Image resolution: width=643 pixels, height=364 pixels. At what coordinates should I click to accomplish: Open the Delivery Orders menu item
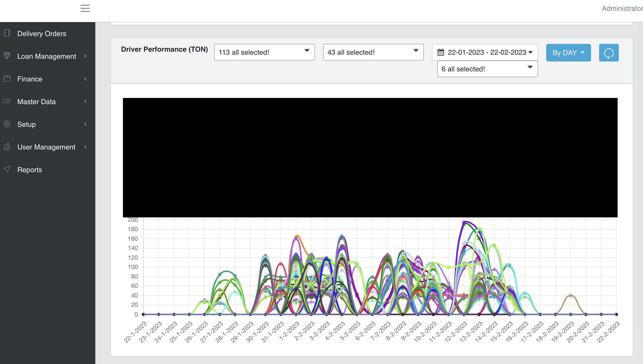[42, 34]
